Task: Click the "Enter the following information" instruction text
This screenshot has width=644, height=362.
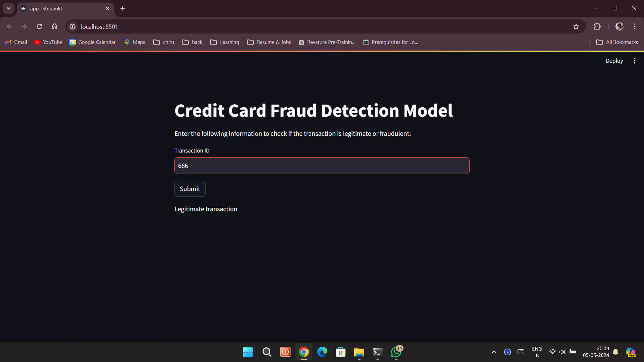Action: point(292,134)
